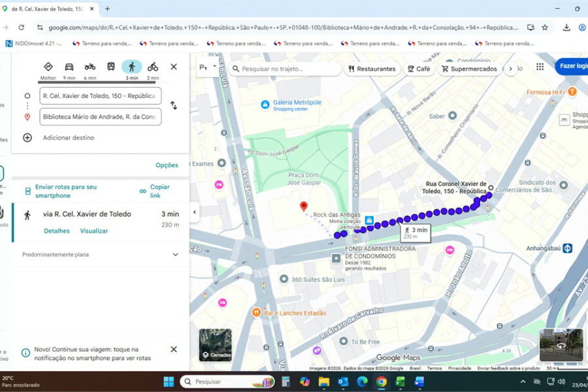The width and height of the screenshot is (588, 392).
Task: Click the FONSI Administradora marker icon
Action: click(x=336, y=258)
